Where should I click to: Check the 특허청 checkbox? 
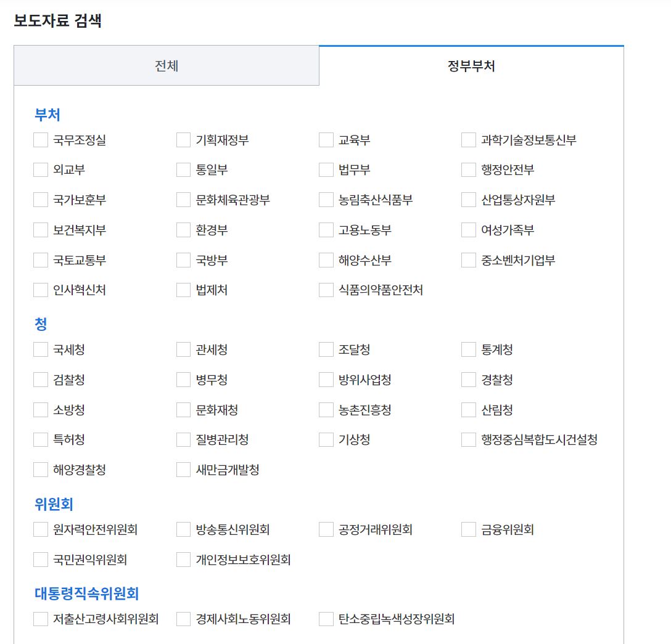(x=41, y=439)
